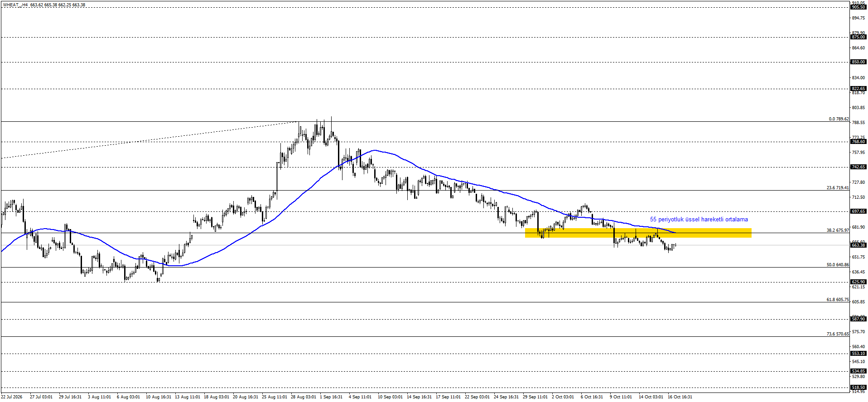Click the 850.00 price level tag
The image size is (868, 402).
[858, 62]
